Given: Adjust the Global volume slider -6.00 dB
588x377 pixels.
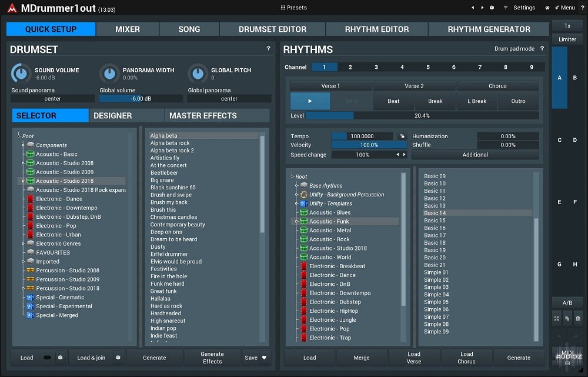Looking at the screenshot, I should tap(141, 99).
